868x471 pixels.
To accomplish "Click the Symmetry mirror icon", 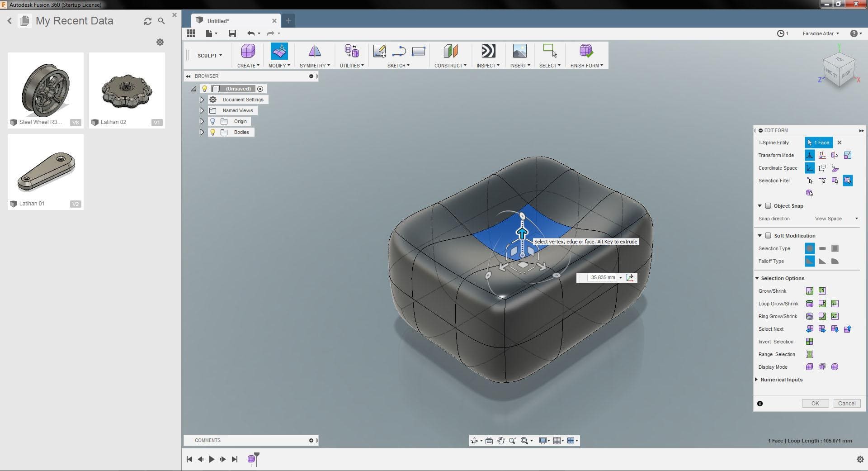I will (314, 51).
